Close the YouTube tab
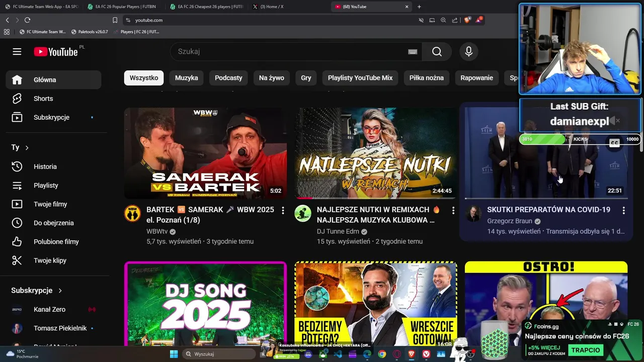644x362 pixels. 407,7
